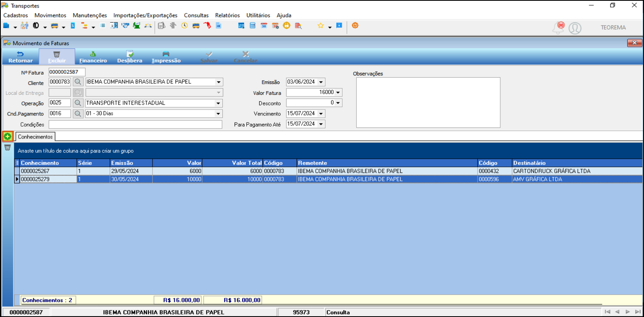Expand the Operação TRANSPORTE INTERESTADUAL dropdown
Screen dimensions: 644x317
click(x=218, y=103)
